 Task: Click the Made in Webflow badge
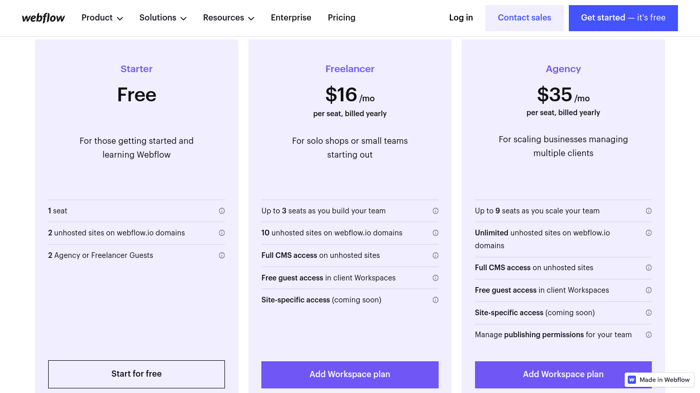click(x=659, y=380)
